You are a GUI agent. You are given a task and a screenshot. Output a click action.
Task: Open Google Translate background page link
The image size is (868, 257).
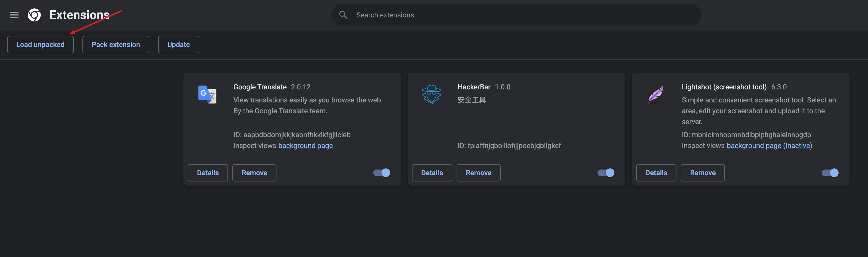pos(306,146)
